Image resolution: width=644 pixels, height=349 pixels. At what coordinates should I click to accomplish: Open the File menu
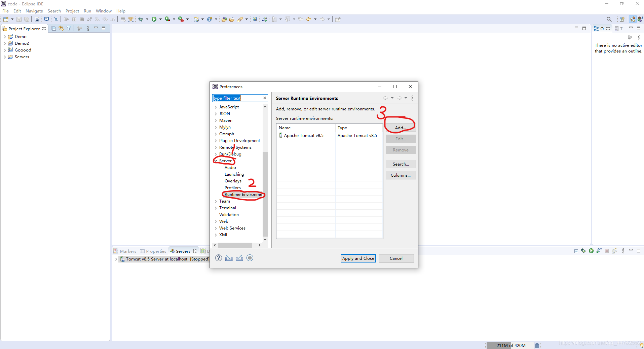pos(6,11)
